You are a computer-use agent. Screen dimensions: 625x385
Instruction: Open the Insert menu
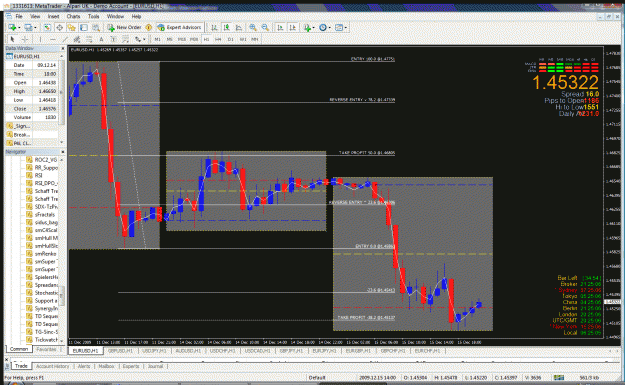click(x=53, y=16)
